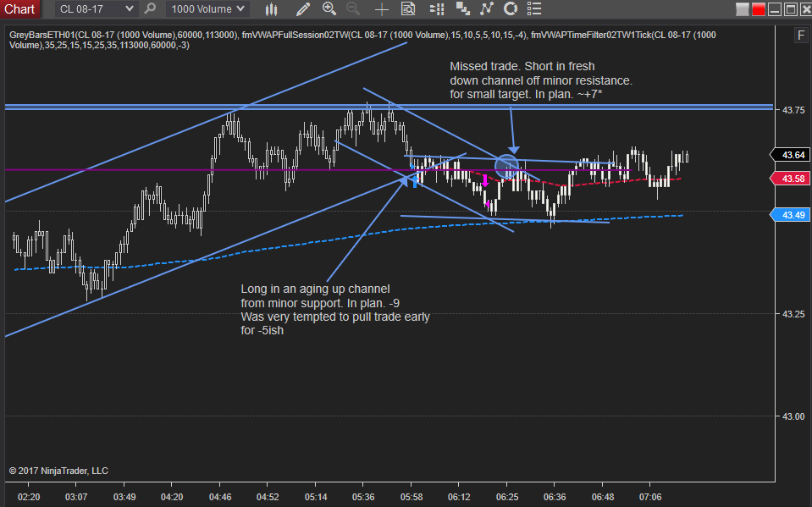812x507 pixels.
Task: Open the CL 08-17 instrument dropdown
Action: pos(97,8)
